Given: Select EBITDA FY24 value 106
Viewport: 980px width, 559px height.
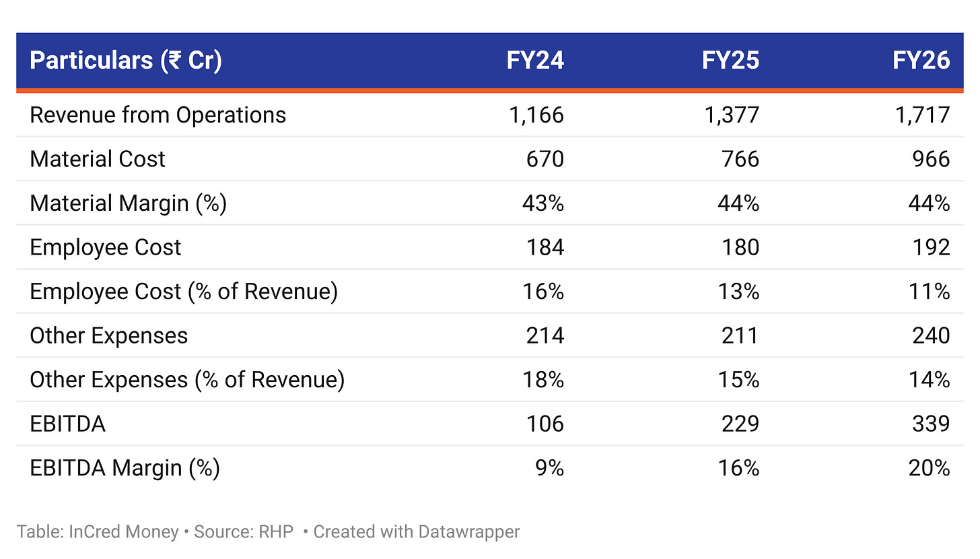Looking at the screenshot, I should click(x=546, y=424).
